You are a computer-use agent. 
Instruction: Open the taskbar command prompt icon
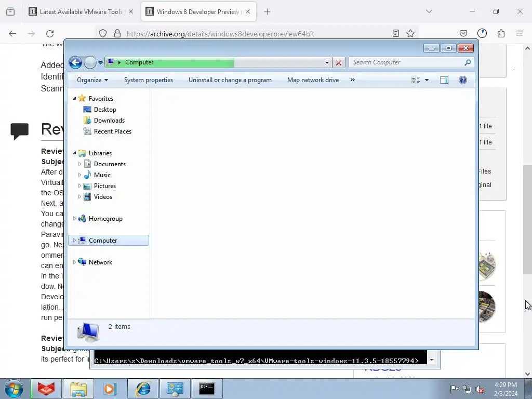(207, 389)
